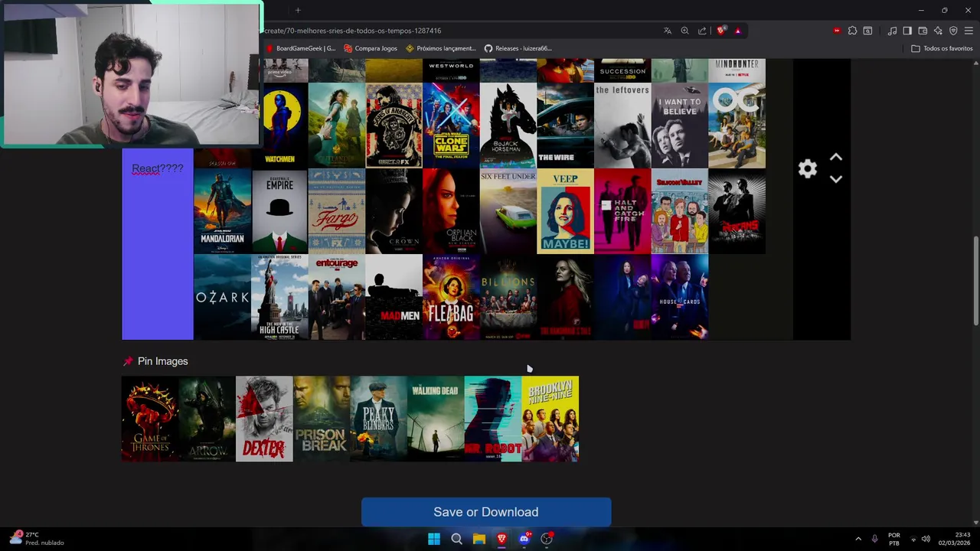Click the Fargo poster
Viewport: 980px width, 551px height.
pyautogui.click(x=337, y=211)
